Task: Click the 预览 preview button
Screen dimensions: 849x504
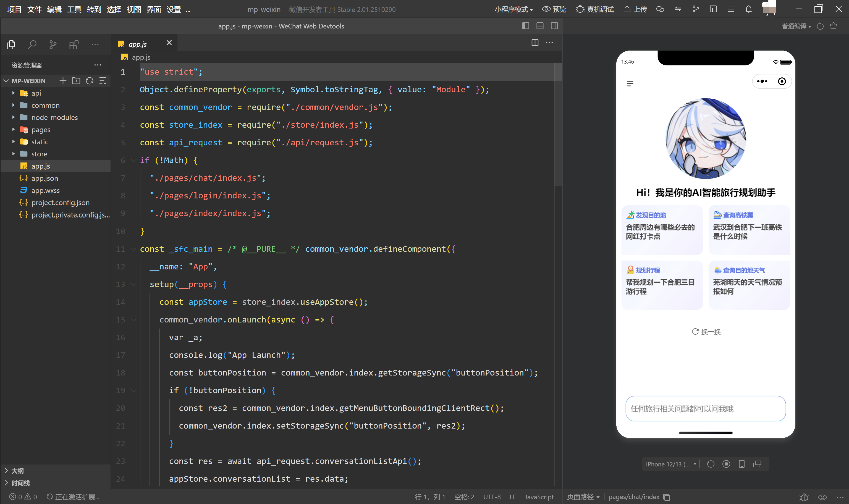Action: click(x=554, y=9)
